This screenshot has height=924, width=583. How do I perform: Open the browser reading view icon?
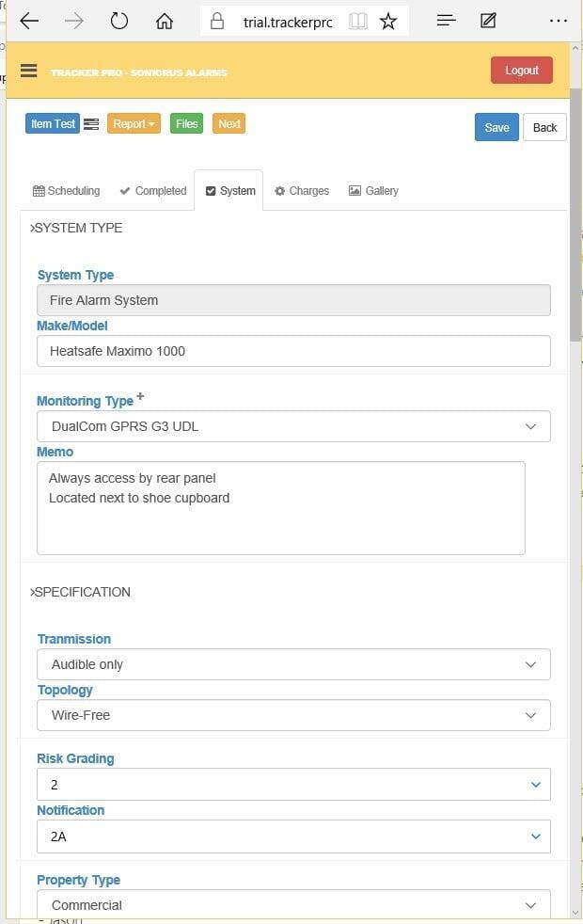(x=357, y=21)
